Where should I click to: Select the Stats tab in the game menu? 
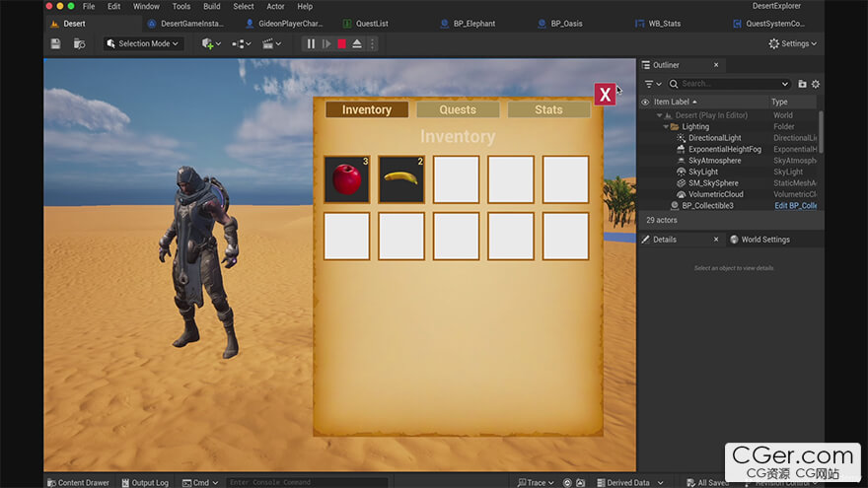[548, 109]
